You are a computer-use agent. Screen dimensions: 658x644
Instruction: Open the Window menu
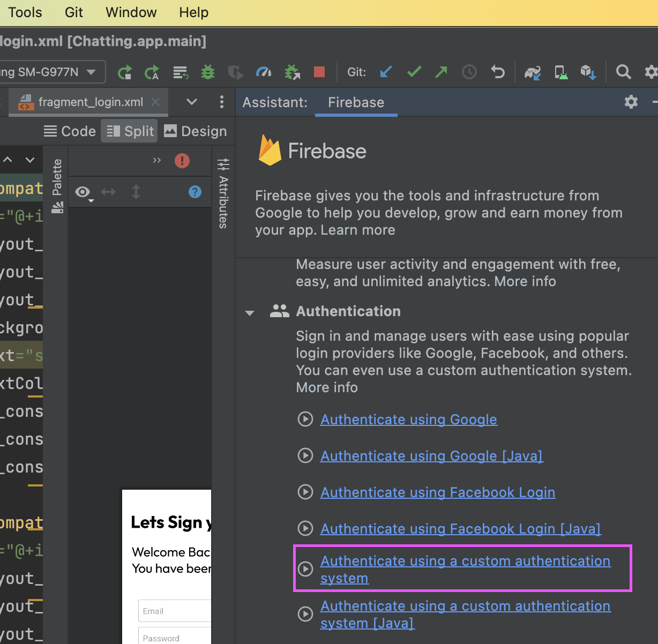click(131, 12)
